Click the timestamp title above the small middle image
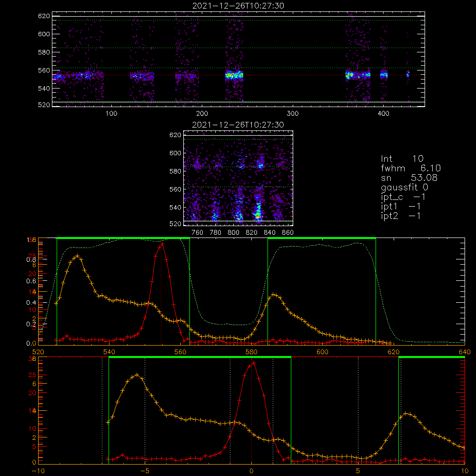 coord(238,125)
